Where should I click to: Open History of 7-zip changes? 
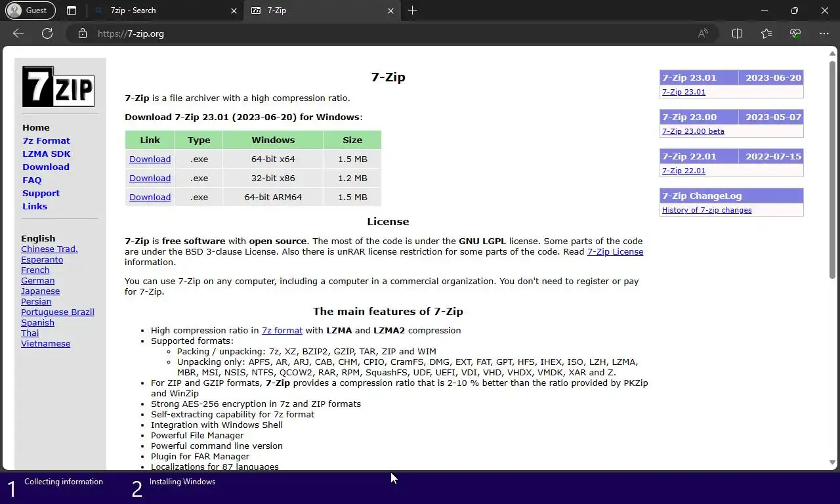pyautogui.click(x=707, y=210)
